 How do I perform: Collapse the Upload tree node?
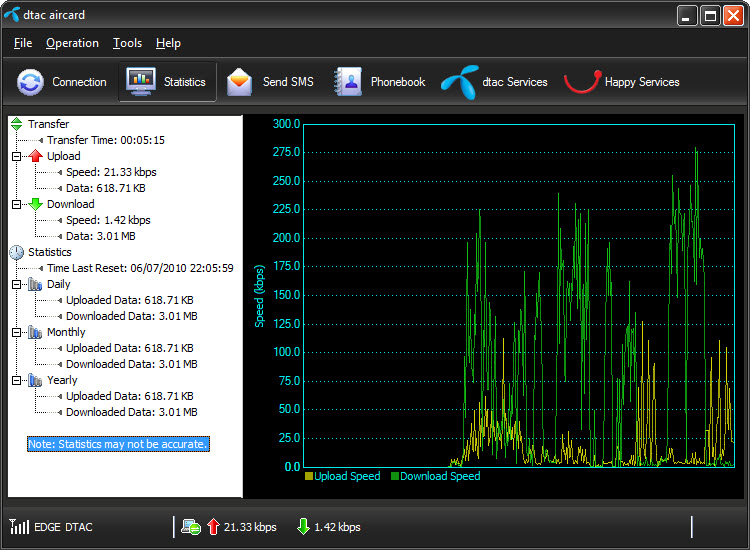(x=16, y=156)
